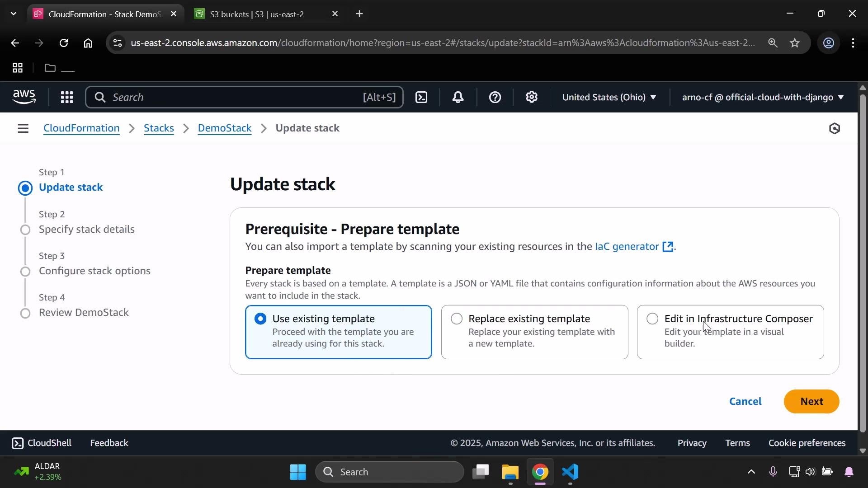Go to the browser home page
The image size is (868, 488).
(88, 43)
